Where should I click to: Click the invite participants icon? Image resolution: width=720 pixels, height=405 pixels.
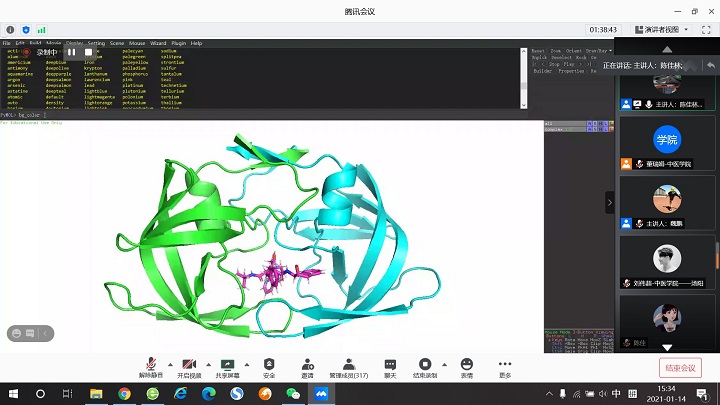307,364
